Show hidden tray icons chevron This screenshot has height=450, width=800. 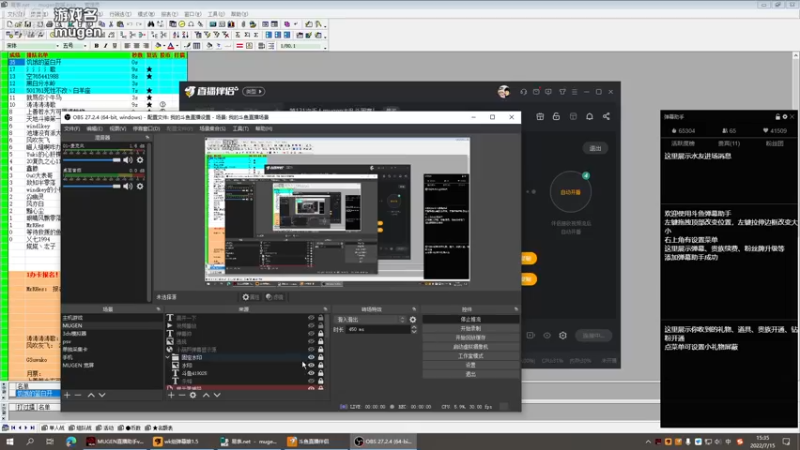click(648, 442)
